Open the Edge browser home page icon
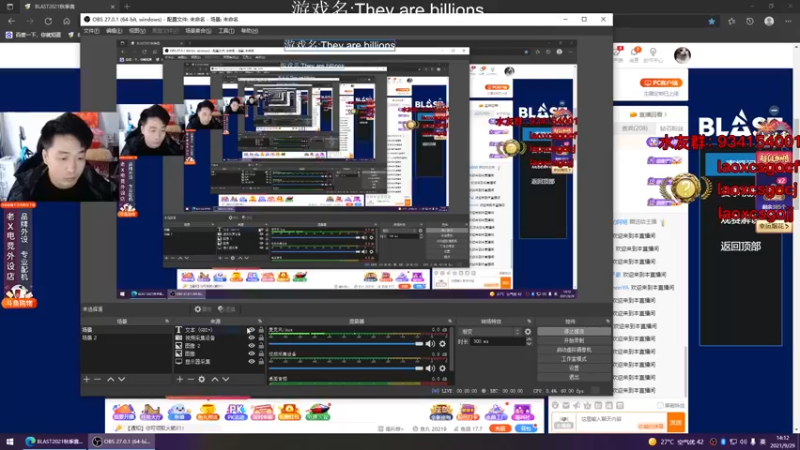 [67, 21]
